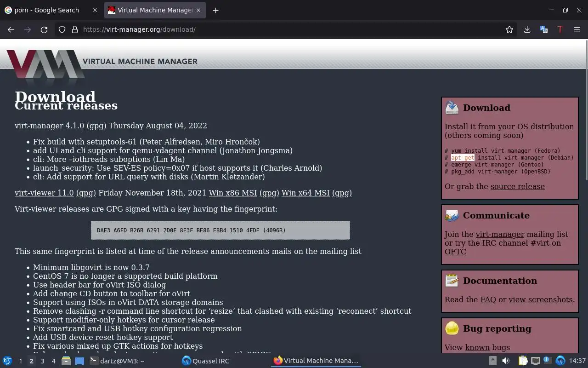Click the 'Minimum libgovirt is now 0.3.7' bullet
The image size is (588, 368).
(91, 267)
